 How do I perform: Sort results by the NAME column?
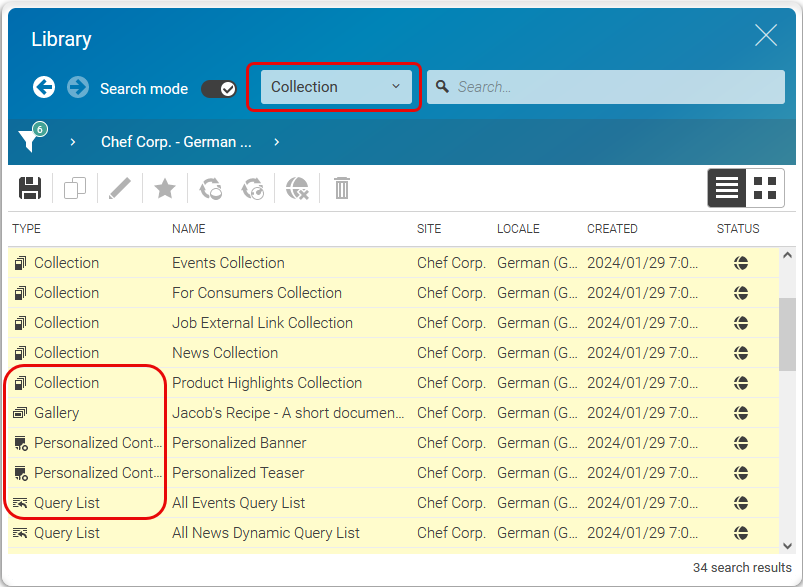click(188, 228)
